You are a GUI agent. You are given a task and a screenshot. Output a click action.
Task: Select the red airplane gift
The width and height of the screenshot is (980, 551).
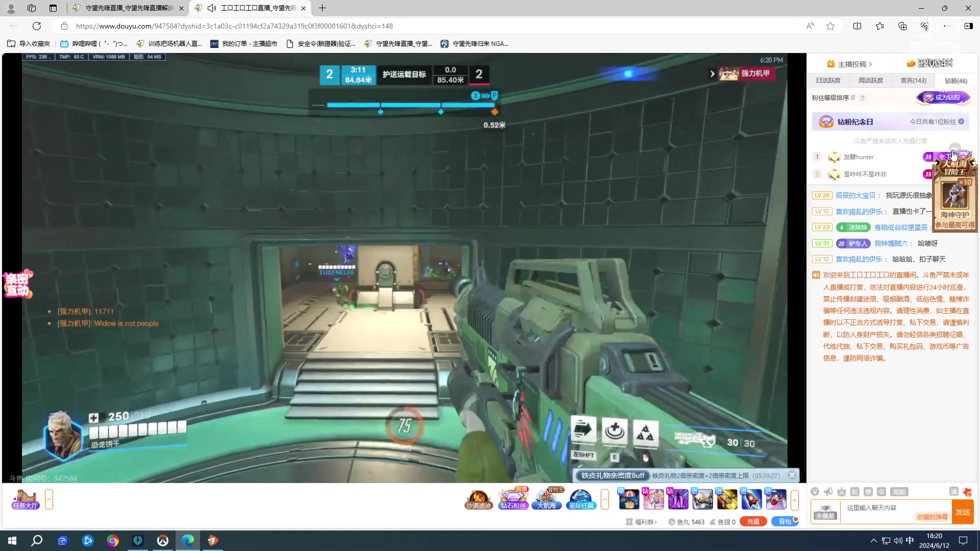pos(775,499)
